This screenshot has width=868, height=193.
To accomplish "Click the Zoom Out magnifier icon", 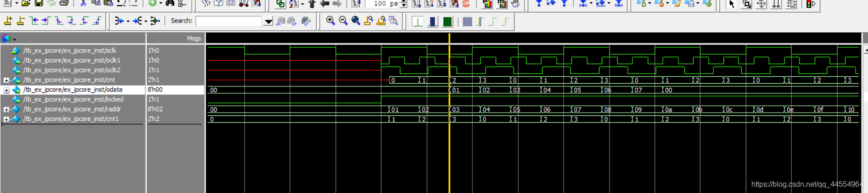I will tap(343, 21).
